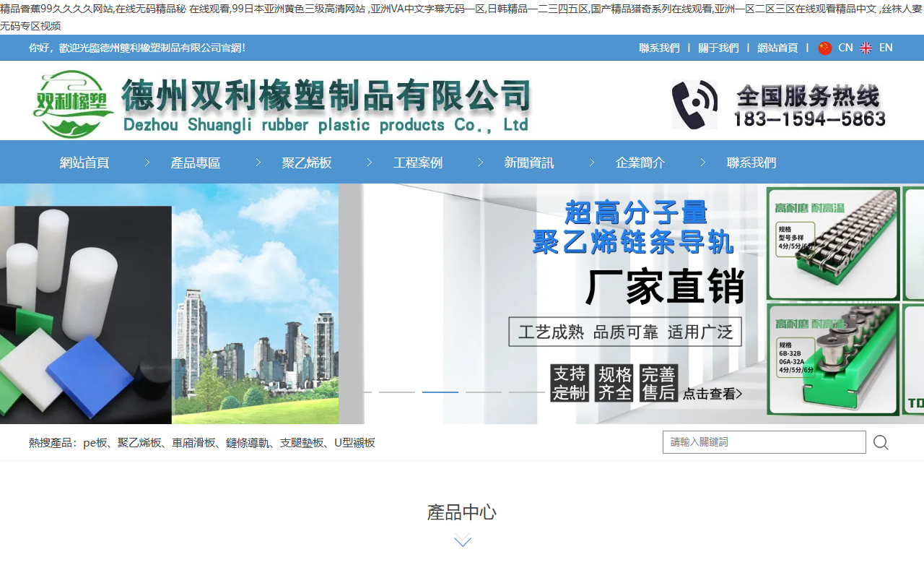Click hot search term 鏈條導軌
The width and height of the screenshot is (924, 578).
pyautogui.click(x=248, y=443)
